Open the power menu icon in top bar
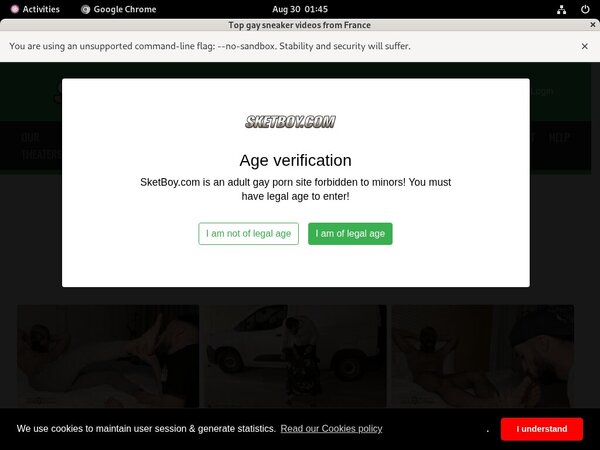This screenshot has height=450, width=600. pyautogui.click(x=585, y=9)
